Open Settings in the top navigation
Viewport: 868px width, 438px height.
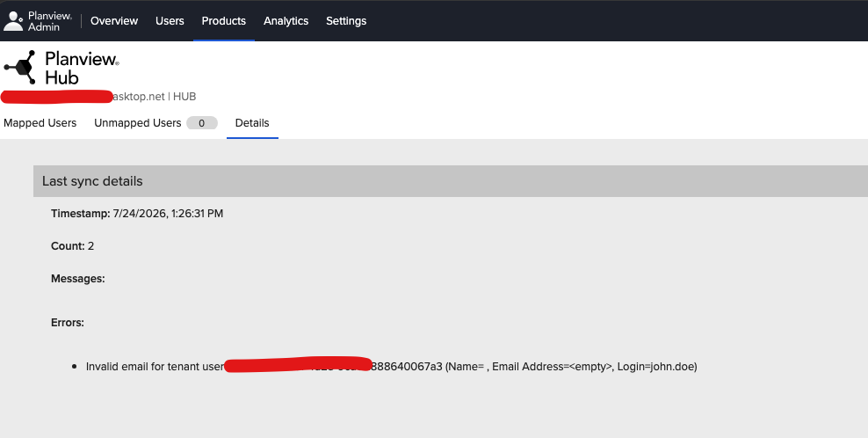346,21
